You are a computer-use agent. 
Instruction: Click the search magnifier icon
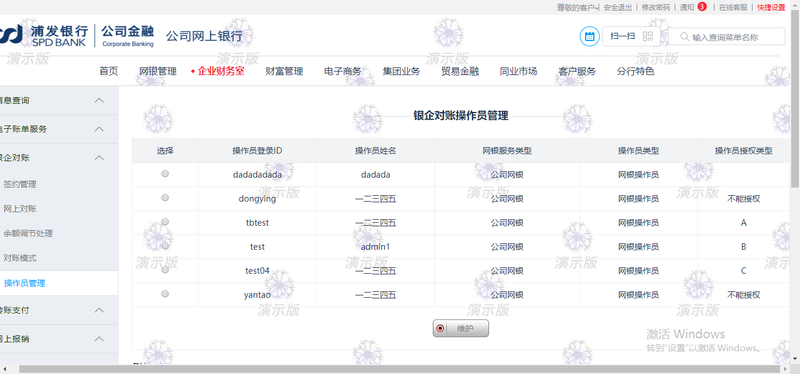tap(684, 37)
